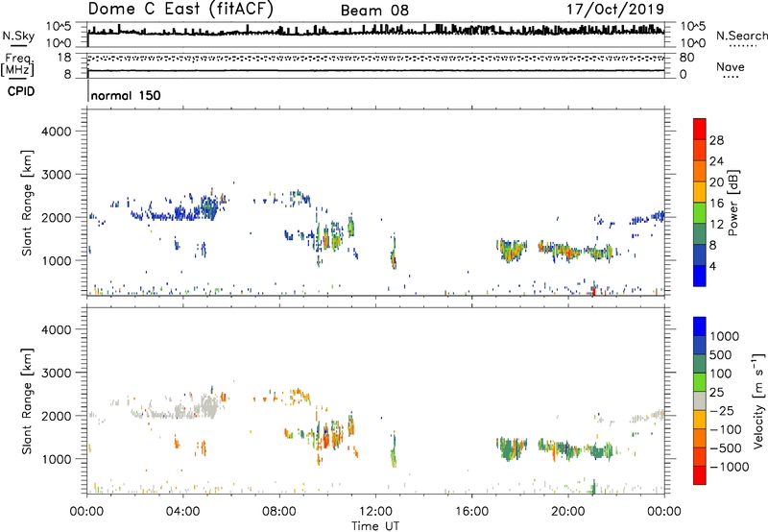
Task: Click the "08:00" time axis tick label
Action: 279,512
